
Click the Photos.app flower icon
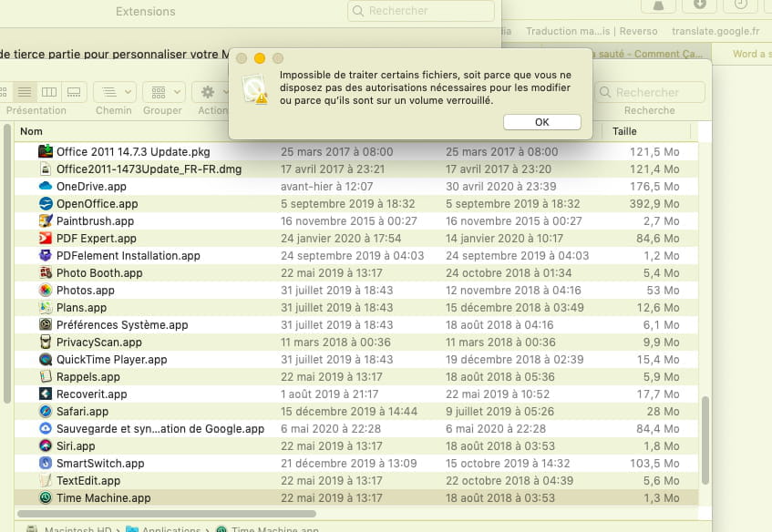click(46, 290)
